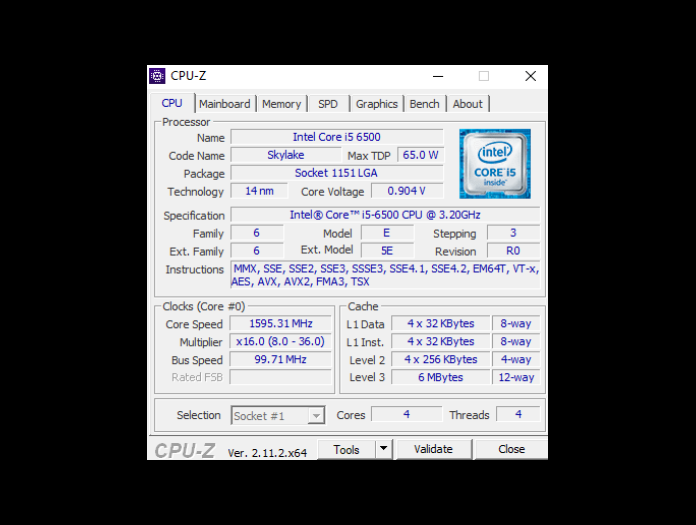Click the Ext. Family value field
696x525 pixels.
coord(257,251)
